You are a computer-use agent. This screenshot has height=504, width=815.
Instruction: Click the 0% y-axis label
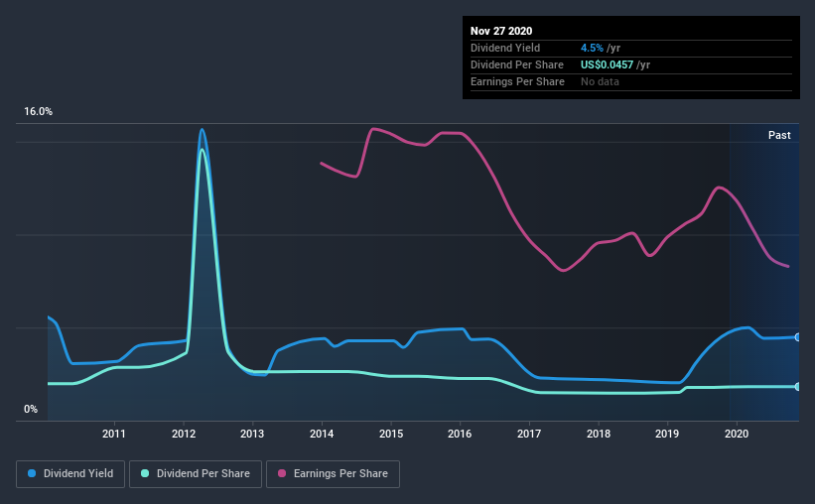[x=31, y=409]
